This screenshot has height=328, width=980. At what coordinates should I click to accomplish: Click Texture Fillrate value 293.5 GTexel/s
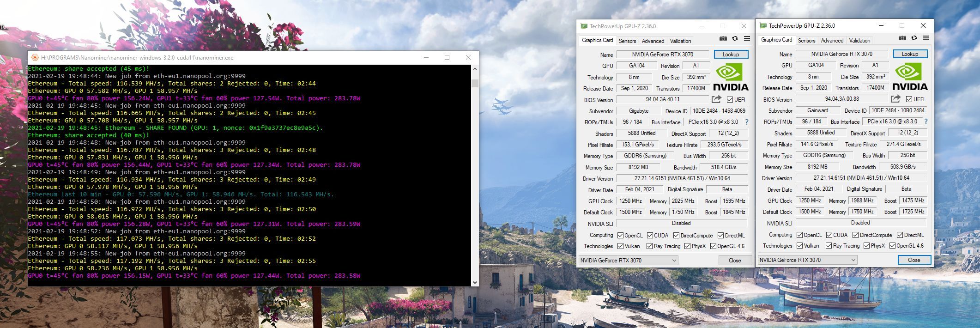pyautogui.click(x=724, y=145)
